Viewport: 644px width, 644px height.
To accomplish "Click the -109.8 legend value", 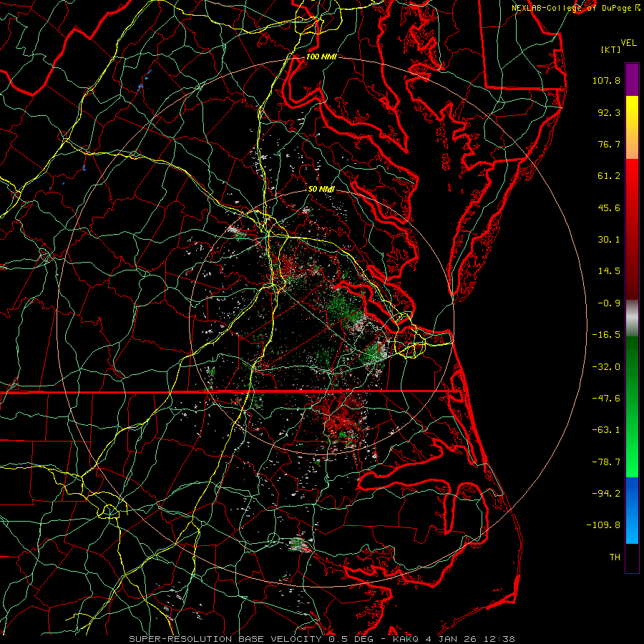I will [603, 525].
